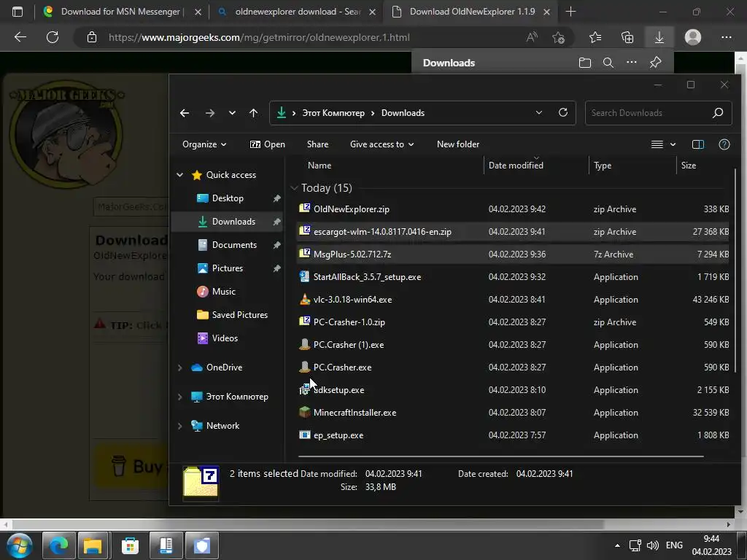Screen dimensions: 747x560
Task: Select StartAllBack_3.5.7_setup.exe icon
Action: click(x=304, y=276)
